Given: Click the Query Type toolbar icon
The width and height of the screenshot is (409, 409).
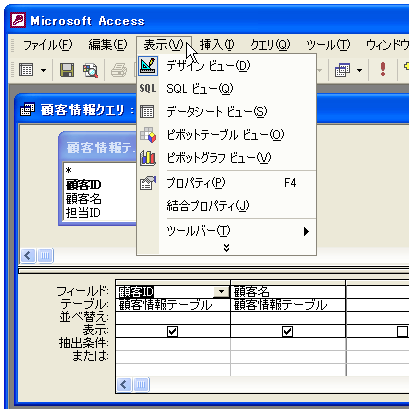Looking at the screenshot, I should [x=342, y=70].
